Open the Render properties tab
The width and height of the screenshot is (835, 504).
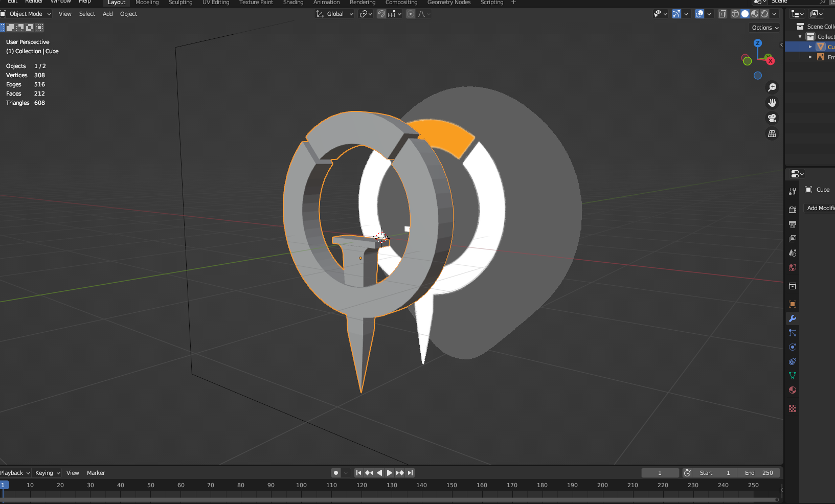point(793,210)
